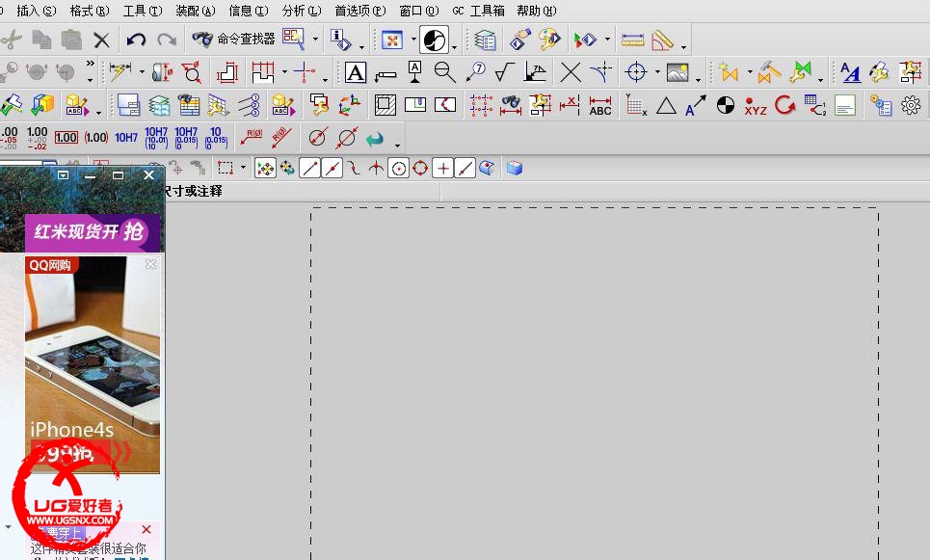Select the 10H7 fit tolerance style

[126, 138]
